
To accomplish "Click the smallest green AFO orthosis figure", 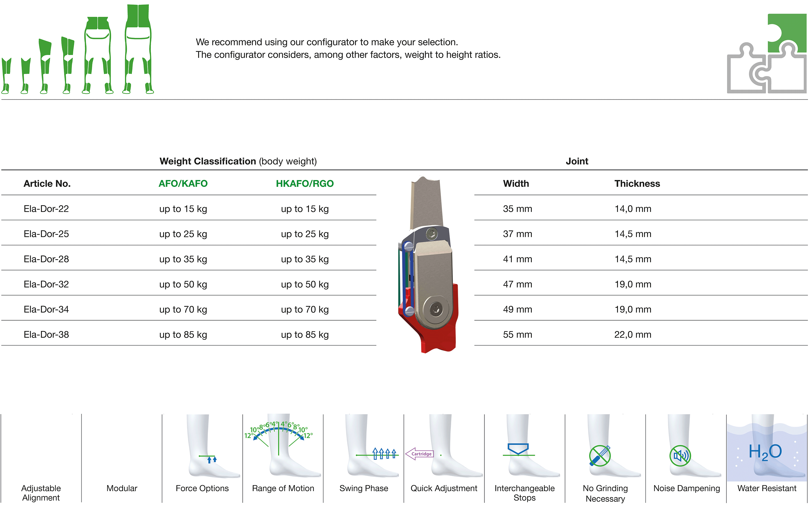I will point(6,76).
